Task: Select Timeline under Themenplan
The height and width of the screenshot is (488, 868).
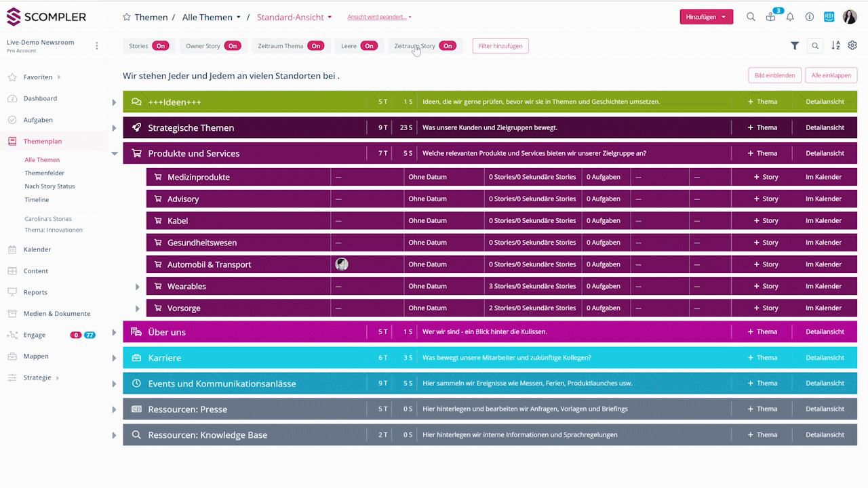Action: point(37,200)
